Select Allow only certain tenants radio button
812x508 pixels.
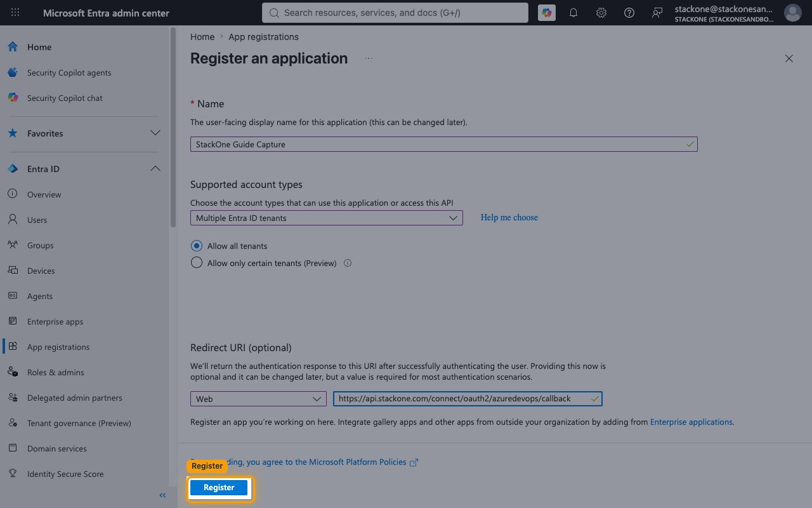pyautogui.click(x=197, y=263)
